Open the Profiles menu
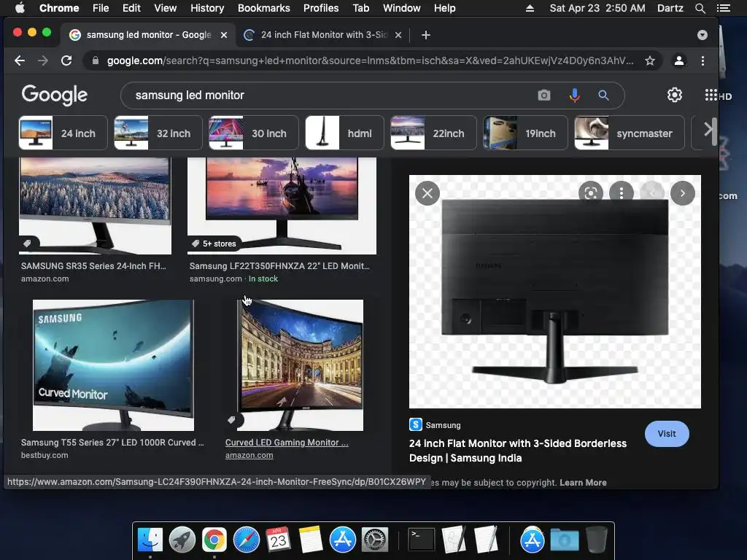Viewport: 747px width, 560px height. pos(321,8)
